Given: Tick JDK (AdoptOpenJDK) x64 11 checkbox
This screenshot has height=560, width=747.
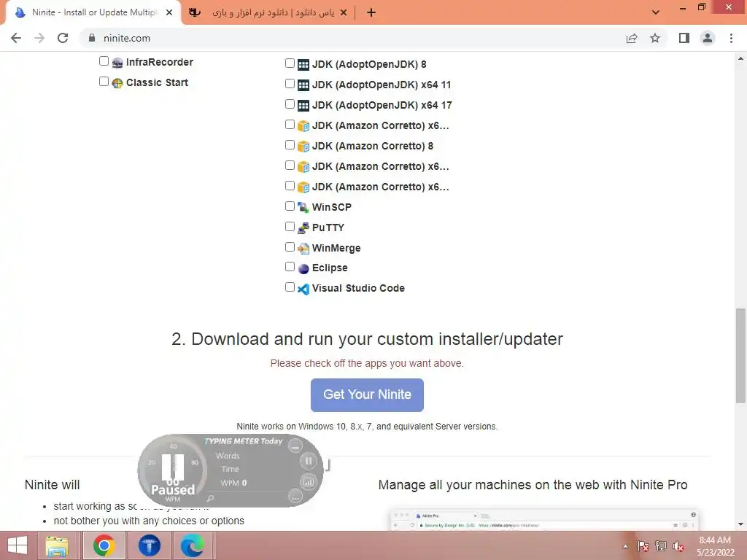Looking at the screenshot, I should coord(290,83).
